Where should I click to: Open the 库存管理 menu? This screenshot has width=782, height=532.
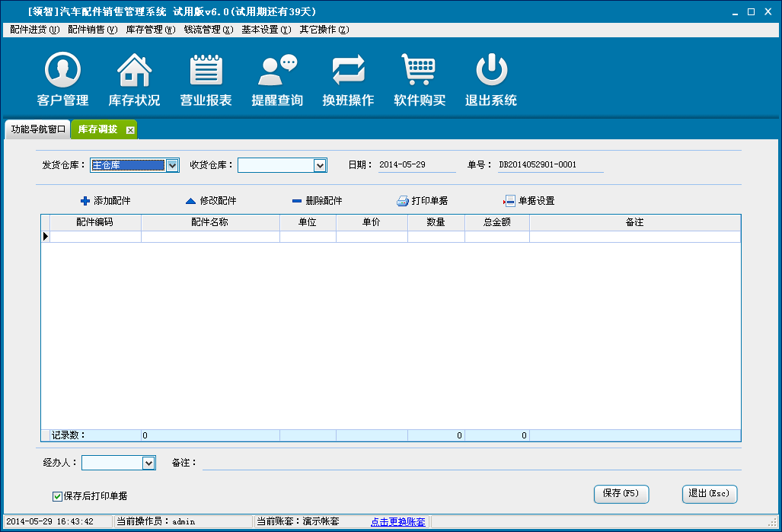pyautogui.click(x=149, y=30)
